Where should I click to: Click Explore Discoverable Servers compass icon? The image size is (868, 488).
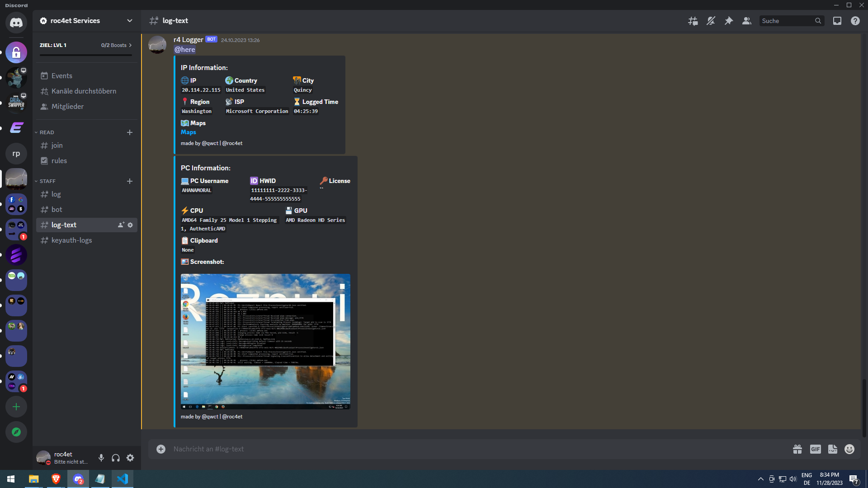16,432
